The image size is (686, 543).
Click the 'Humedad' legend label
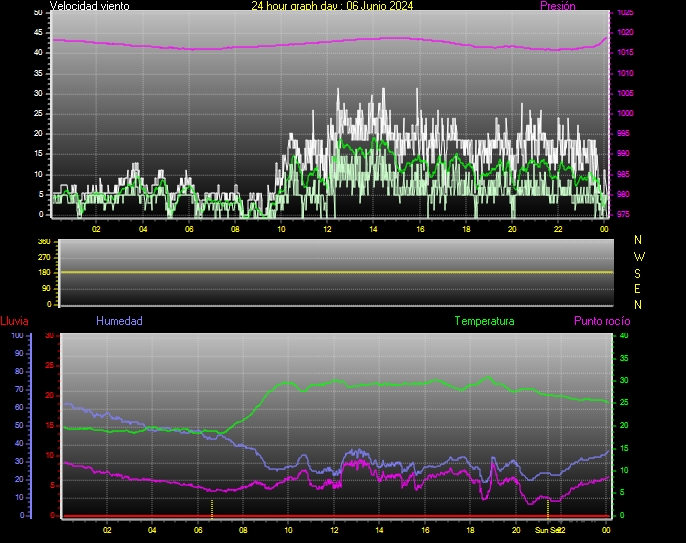tap(119, 321)
